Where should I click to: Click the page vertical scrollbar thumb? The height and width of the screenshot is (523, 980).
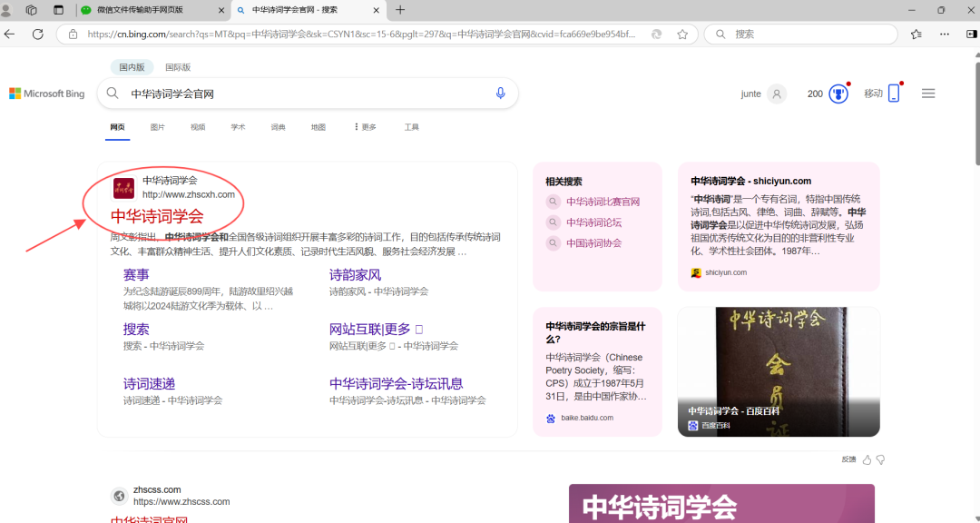(x=975, y=113)
